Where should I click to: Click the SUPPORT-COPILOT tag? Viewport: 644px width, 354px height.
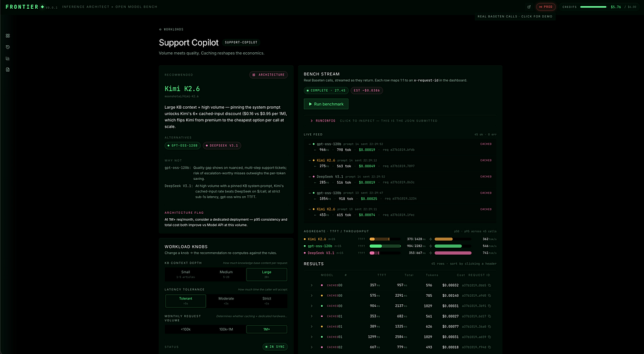click(241, 42)
